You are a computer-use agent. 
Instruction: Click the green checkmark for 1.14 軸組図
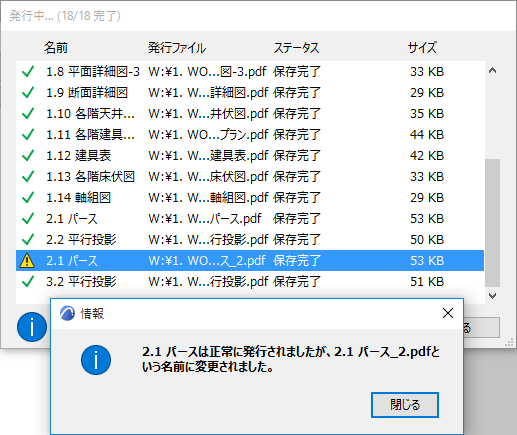pos(28,197)
